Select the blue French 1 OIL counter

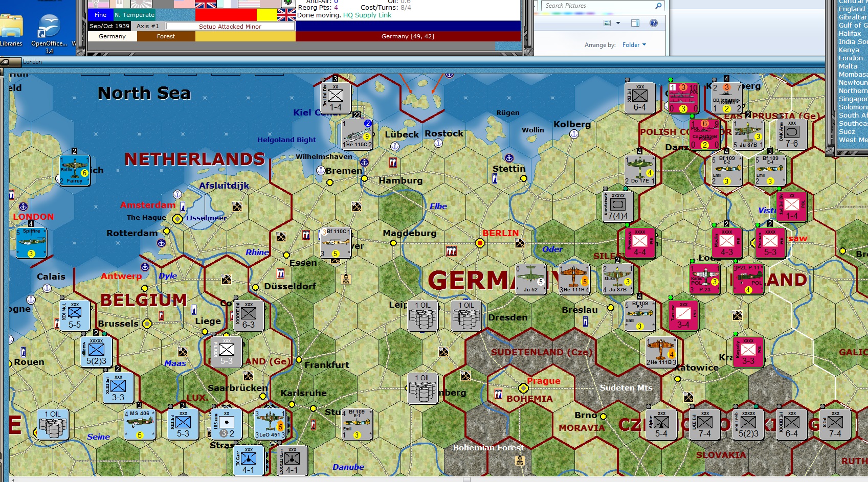[53, 424]
